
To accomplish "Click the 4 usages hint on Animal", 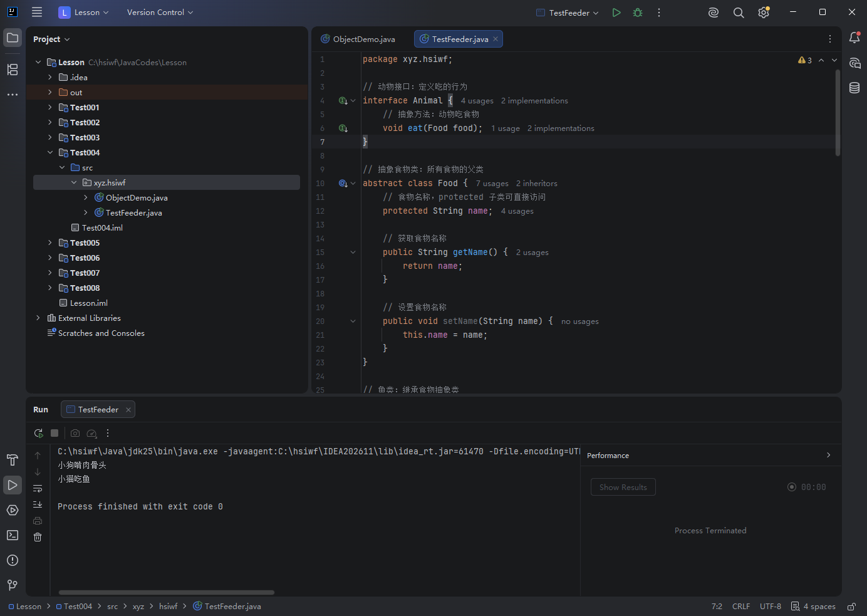I will coord(477,101).
